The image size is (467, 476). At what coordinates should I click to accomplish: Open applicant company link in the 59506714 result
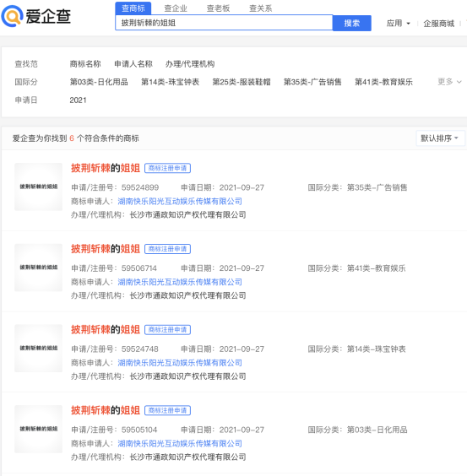[x=180, y=282]
